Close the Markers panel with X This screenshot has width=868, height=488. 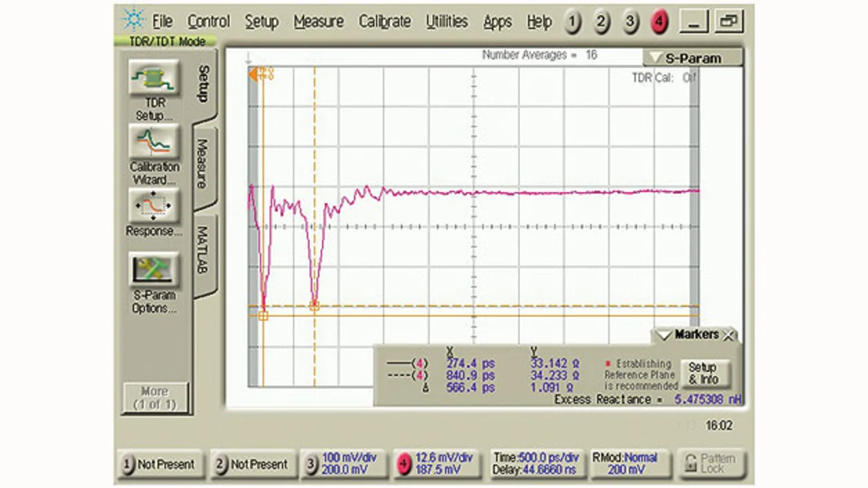coord(729,335)
